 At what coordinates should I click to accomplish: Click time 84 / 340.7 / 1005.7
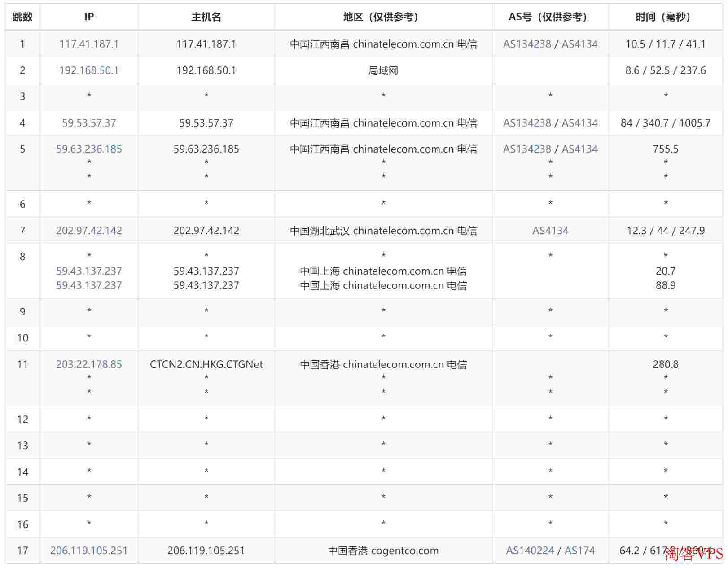665,123
